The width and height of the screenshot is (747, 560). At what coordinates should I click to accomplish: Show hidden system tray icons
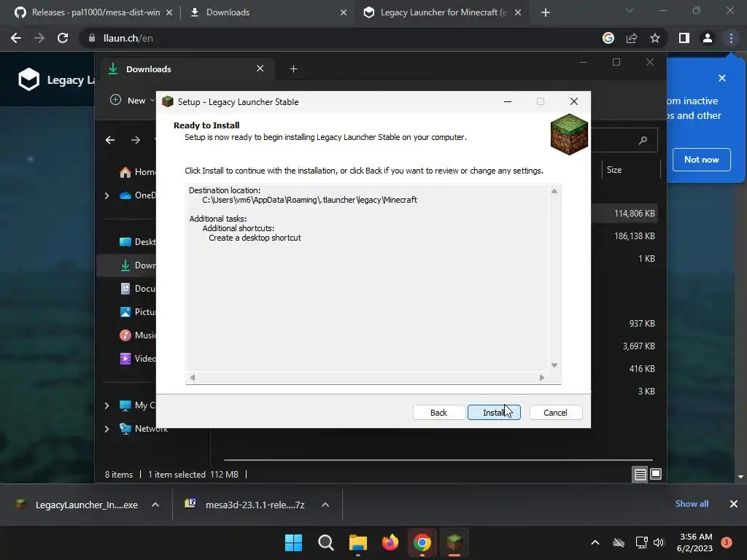(x=595, y=542)
